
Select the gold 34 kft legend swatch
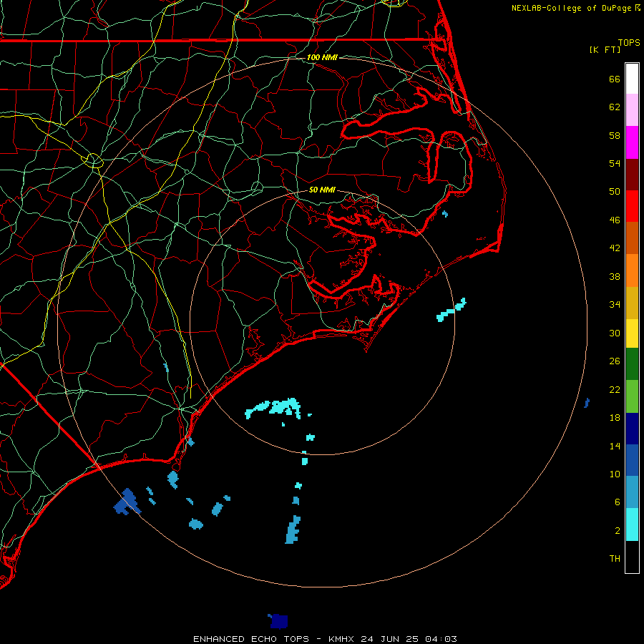(x=632, y=303)
